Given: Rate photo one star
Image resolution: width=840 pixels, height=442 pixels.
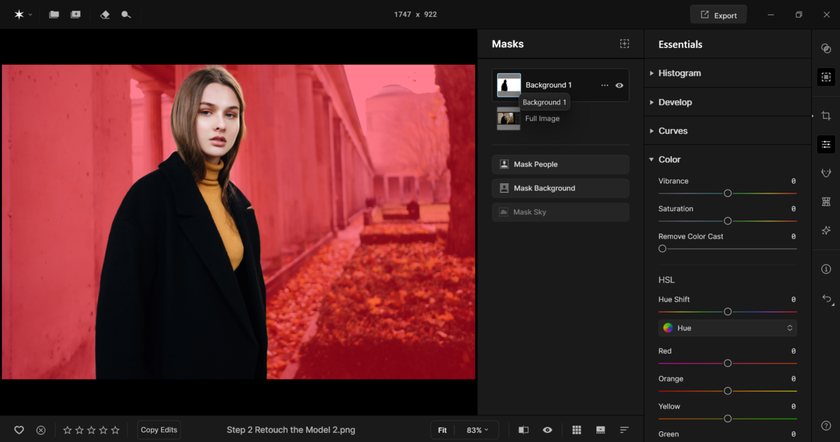Looking at the screenshot, I should pyautogui.click(x=68, y=430).
